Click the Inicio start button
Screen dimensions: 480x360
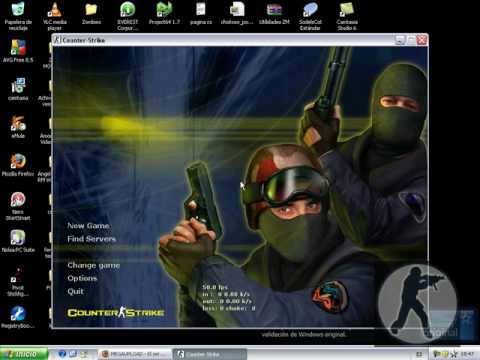click(x=24, y=354)
